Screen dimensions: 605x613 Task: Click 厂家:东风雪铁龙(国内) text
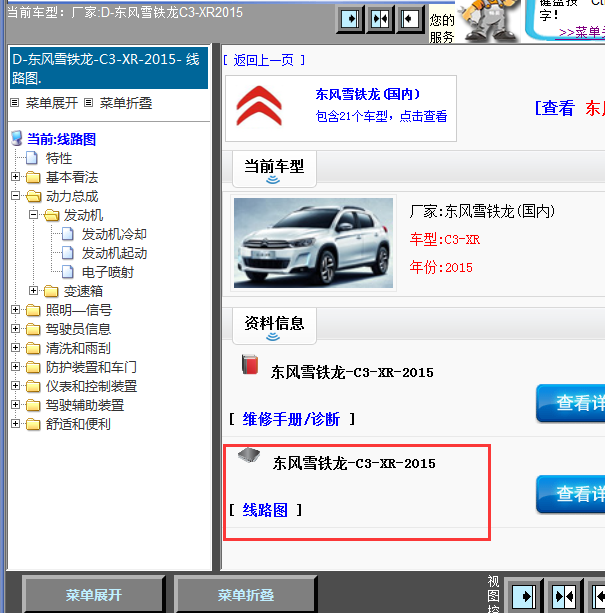click(482, 212)
